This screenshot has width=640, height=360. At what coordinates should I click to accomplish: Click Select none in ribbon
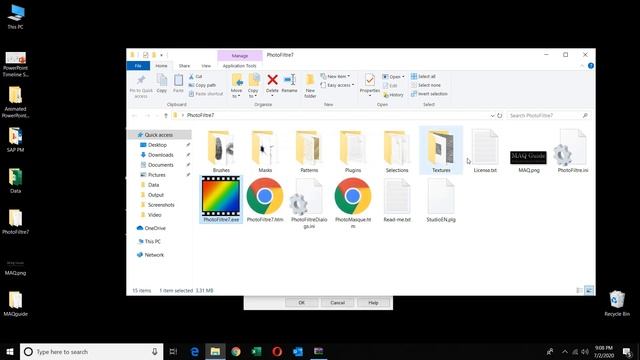tap(426, 85)
